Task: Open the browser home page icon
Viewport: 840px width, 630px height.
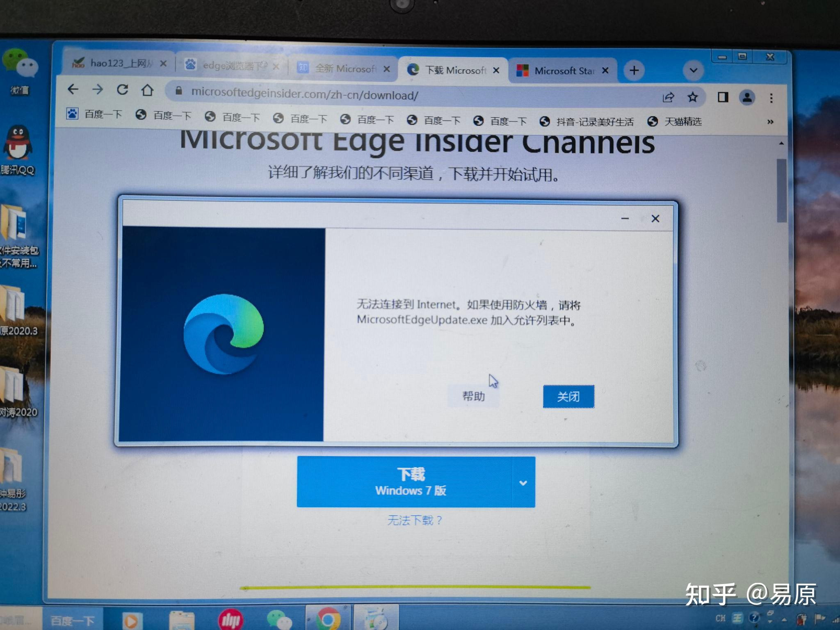Action: 147,89
